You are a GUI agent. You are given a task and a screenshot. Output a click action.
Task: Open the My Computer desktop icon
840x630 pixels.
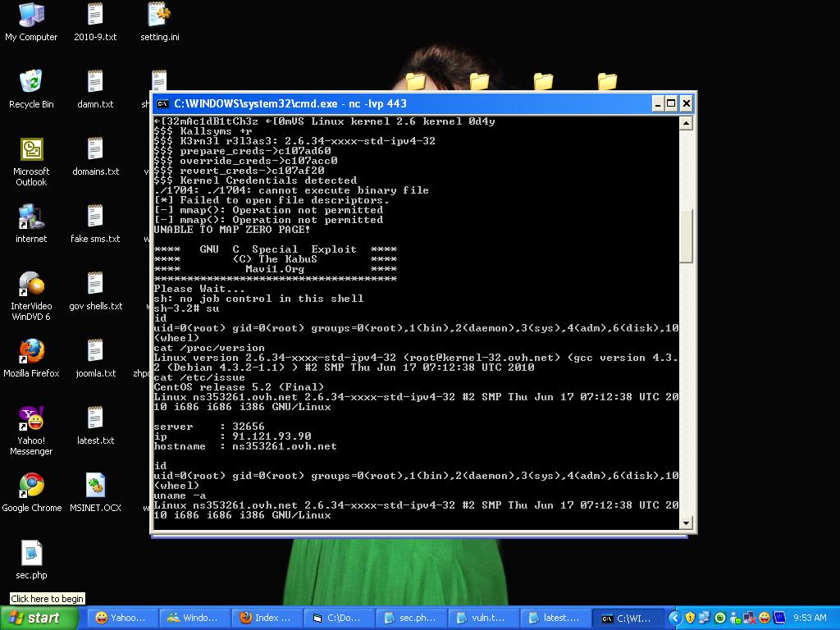coord(31,22)
